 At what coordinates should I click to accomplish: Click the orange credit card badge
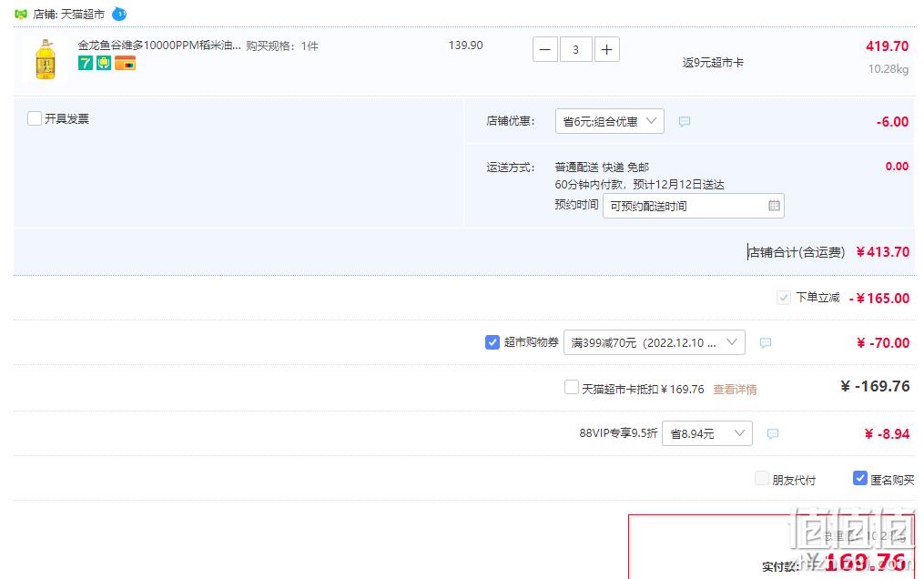coord(125,63)
